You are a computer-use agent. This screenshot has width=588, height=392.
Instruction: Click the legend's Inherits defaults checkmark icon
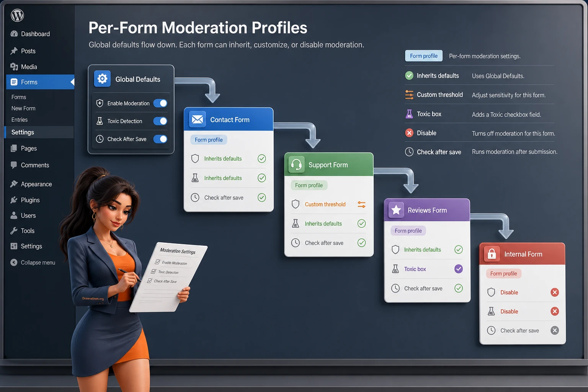(409, 75)
